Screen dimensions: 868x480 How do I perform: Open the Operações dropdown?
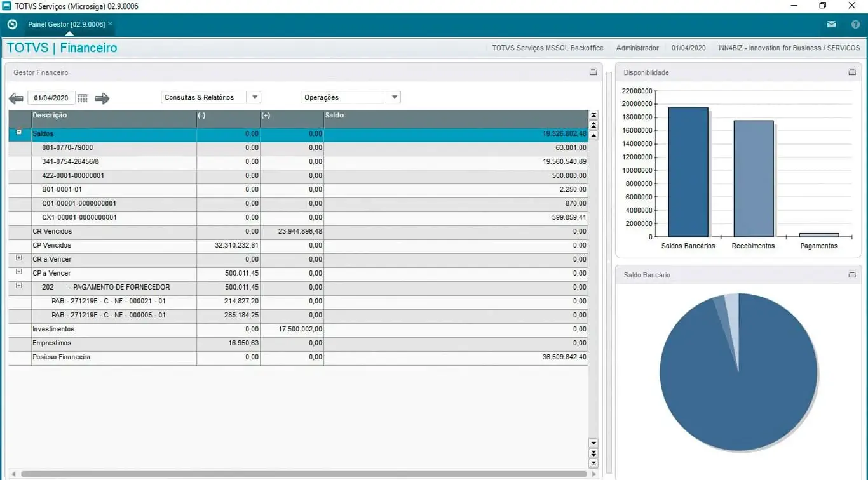point(350,98)
